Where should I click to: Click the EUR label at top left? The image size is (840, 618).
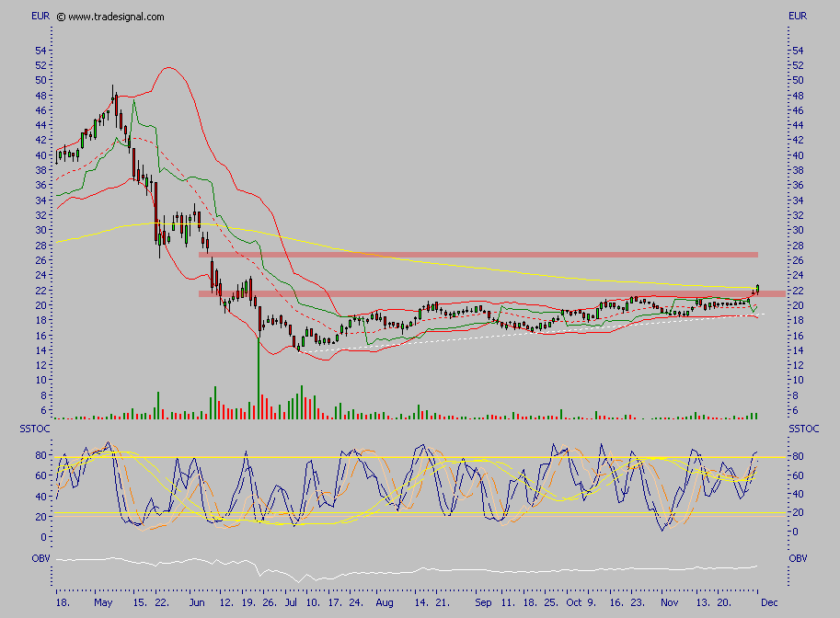[x=40, y=17]
